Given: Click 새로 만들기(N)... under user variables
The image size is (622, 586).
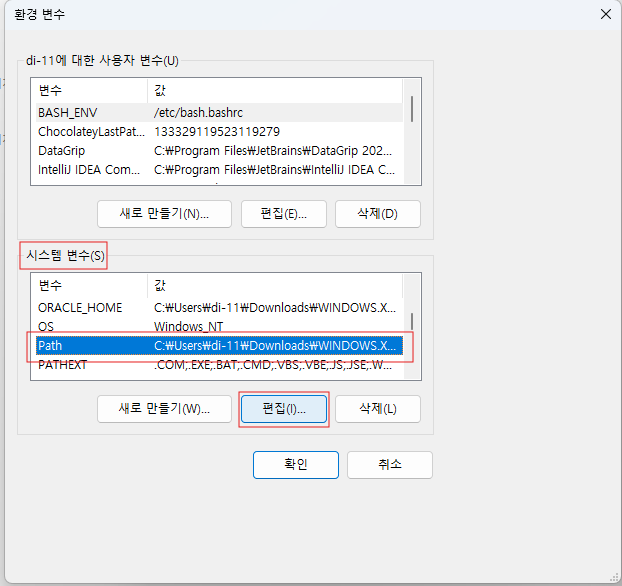Looking at the screenshot, I should point(164,214).
